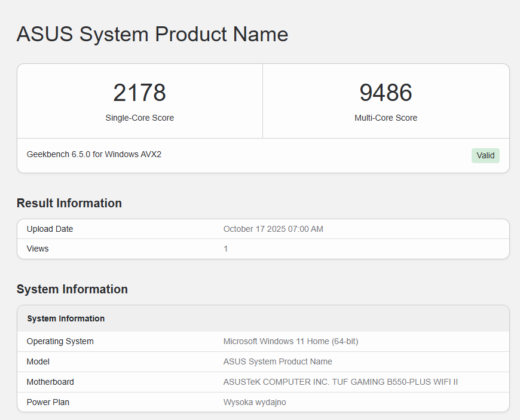Select the Multi-Core Score label

click(x=386, y=118)
